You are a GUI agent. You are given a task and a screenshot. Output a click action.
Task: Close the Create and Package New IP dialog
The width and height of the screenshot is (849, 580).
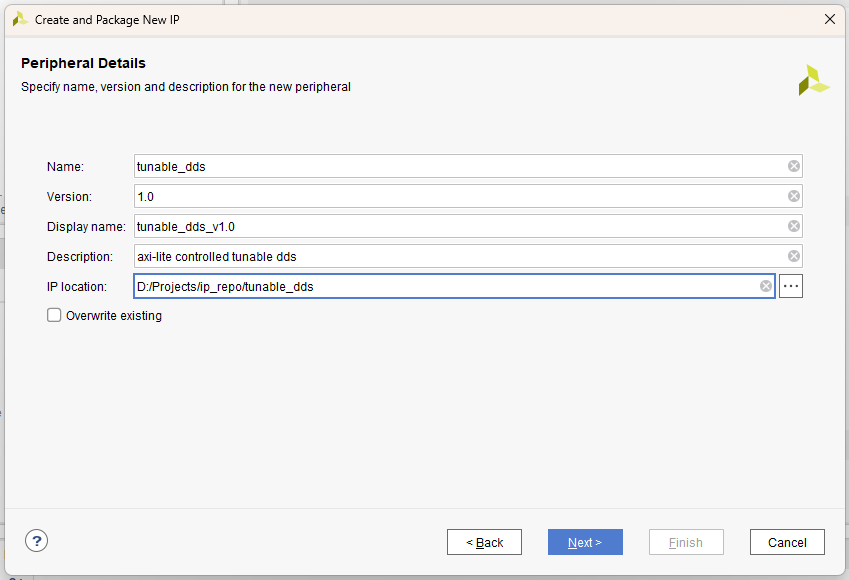tap(830, 19)
